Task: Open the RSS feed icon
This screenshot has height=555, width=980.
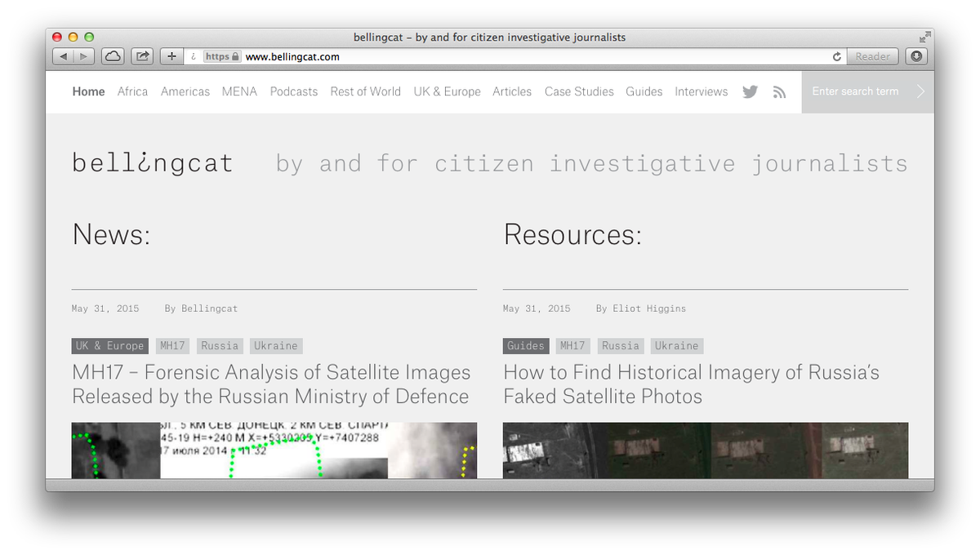Action: pos(779,92)
